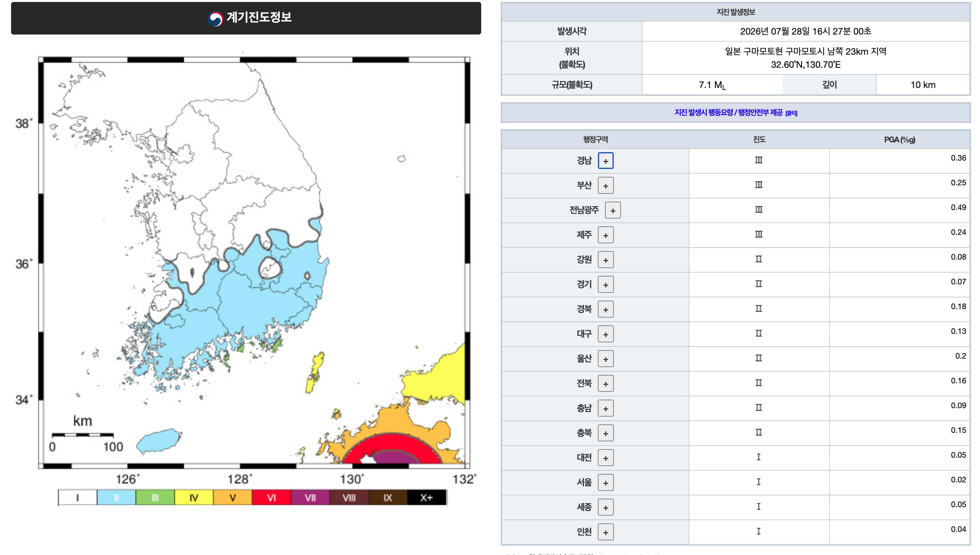Image resolution: width=980 pixels, height=555 pixels.
Task: Click the intensity VI red legend swatch
Action: 271,497
